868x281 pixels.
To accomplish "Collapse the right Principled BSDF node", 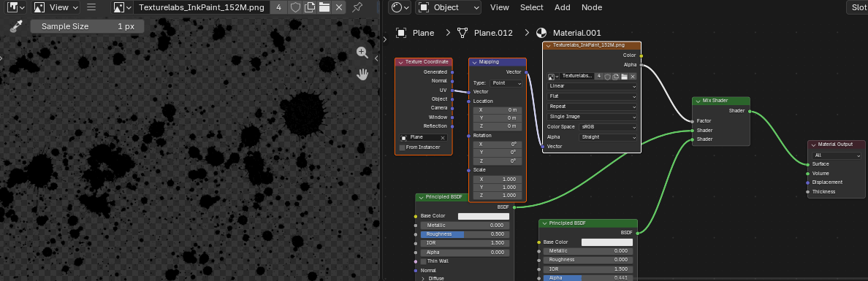I will tap(544, 223).
